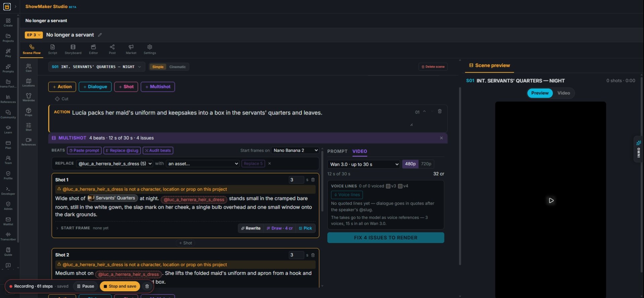Click the + Dialogue button
Image resolution: width=644 pixels, height=298 pixels.
pyautogui.click(x=95, y=87)
